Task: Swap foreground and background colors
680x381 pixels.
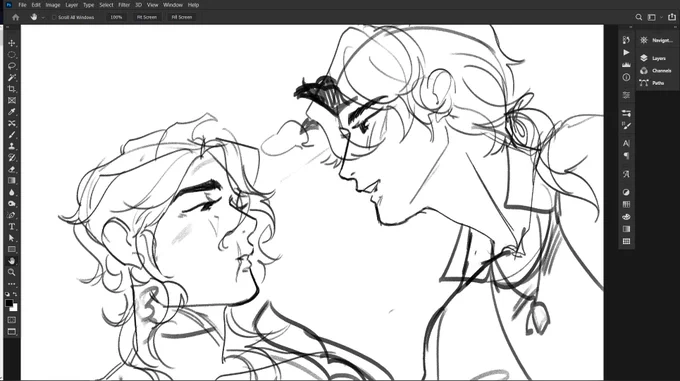Action: [15, 294]
